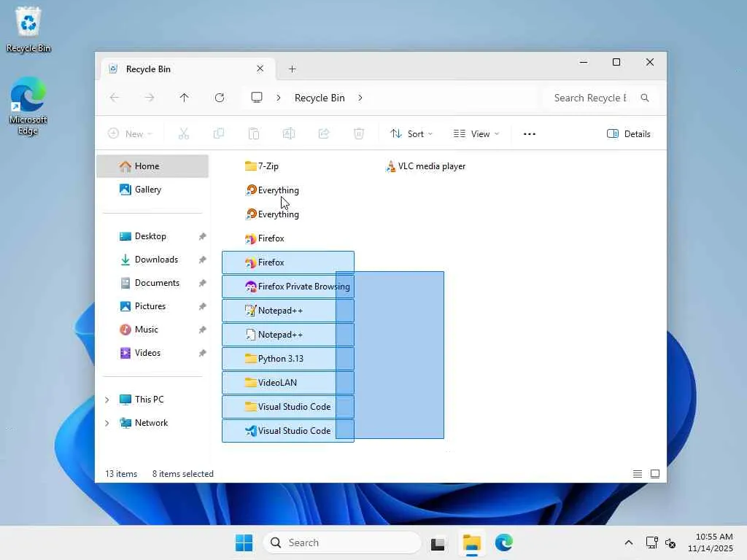Click the Paste clipboard icon
Viewport: 747px width, 560px height.
[254, 134]
